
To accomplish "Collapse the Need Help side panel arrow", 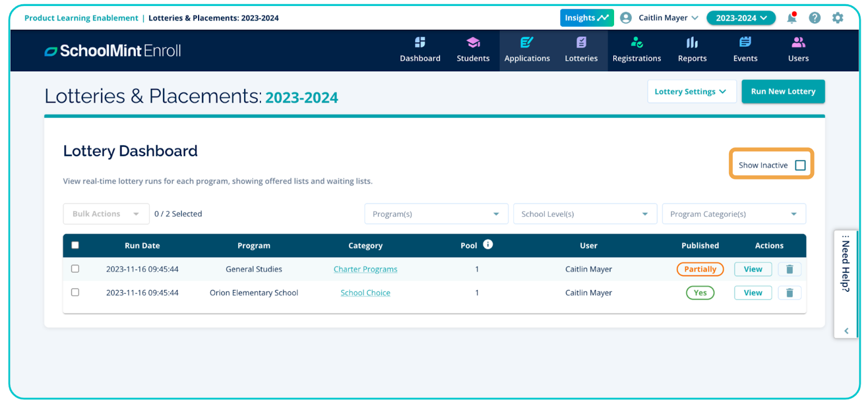I will 846,331.
